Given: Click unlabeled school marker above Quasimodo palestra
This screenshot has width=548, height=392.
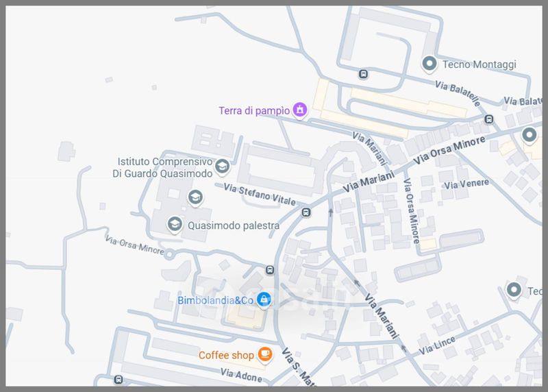Looking at the screenshot, I should coord(195,198).
